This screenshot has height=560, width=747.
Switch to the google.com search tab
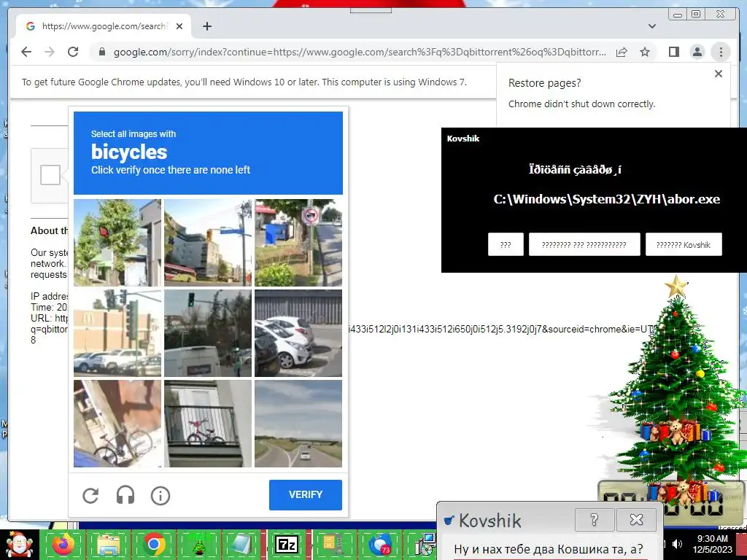click(x=104, y=26)
